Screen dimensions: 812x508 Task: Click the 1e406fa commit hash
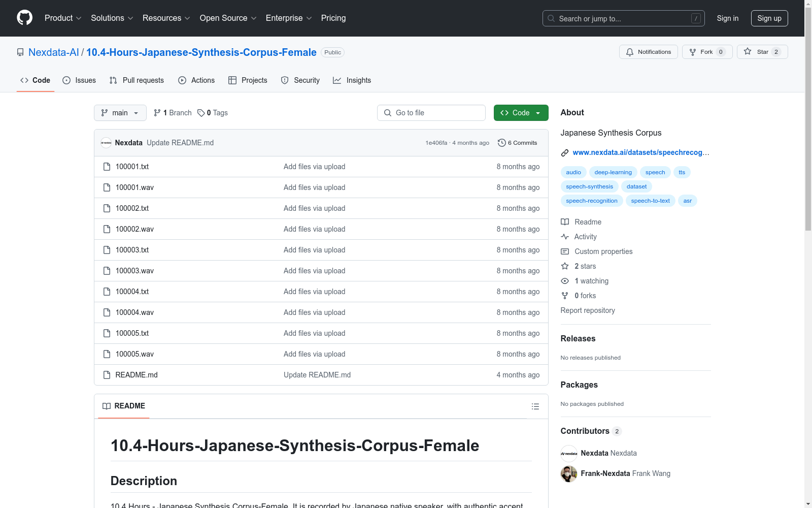[x=436, y=143]
